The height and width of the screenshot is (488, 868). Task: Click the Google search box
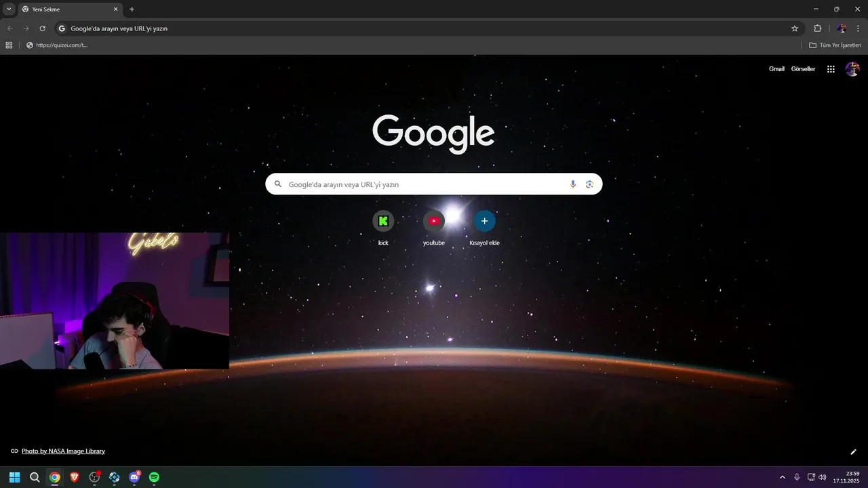433,184
